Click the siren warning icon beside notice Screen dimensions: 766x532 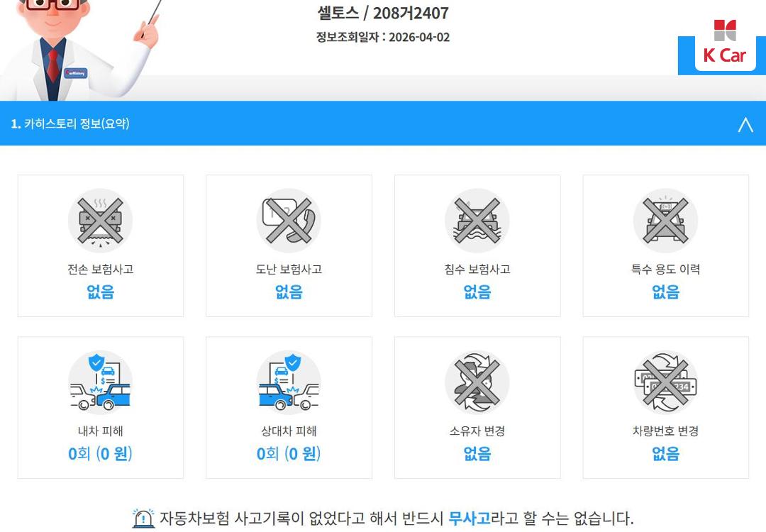click(143, 519)
